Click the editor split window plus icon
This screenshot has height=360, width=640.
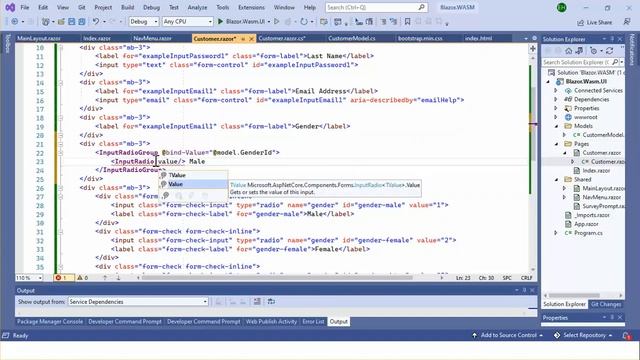pyautogui.click(x=532, y=49)
